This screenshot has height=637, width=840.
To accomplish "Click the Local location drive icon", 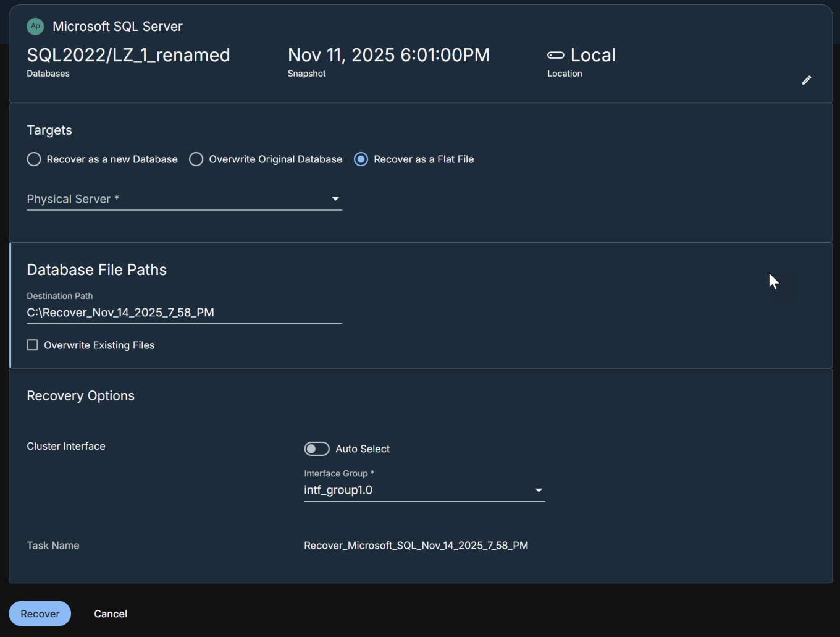I will click(x=555, y=55).
